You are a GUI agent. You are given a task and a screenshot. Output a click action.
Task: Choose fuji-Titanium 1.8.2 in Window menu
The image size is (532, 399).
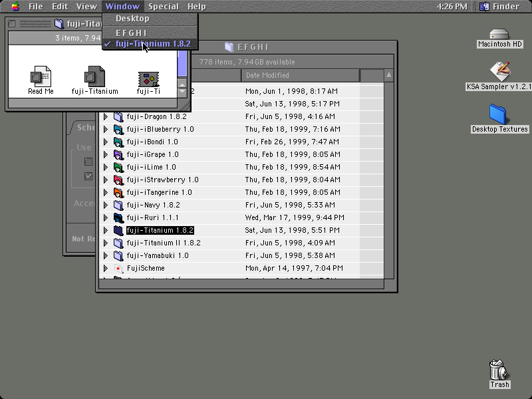tap(150, 44)
